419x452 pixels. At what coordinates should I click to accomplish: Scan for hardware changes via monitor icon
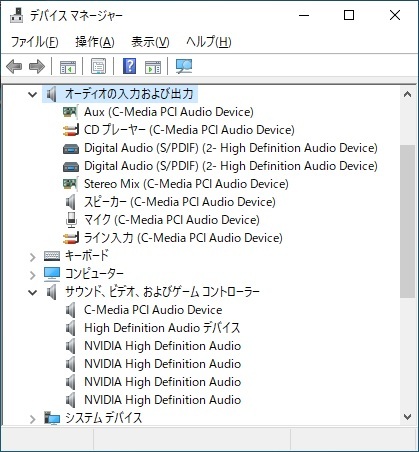pos(184,66)
